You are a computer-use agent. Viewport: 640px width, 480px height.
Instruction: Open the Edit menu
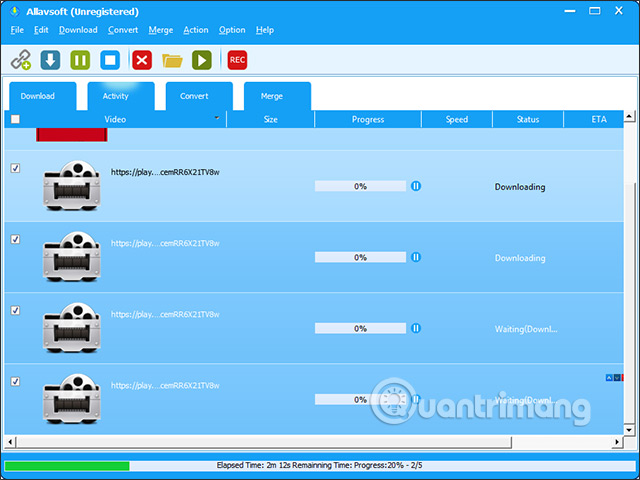[41, 30]
